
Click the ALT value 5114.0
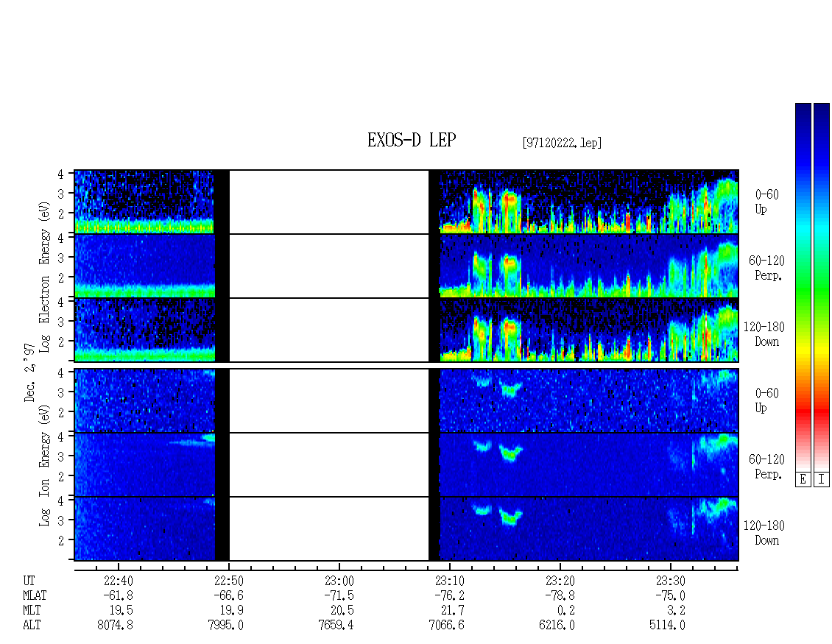(x=668, y=625)
